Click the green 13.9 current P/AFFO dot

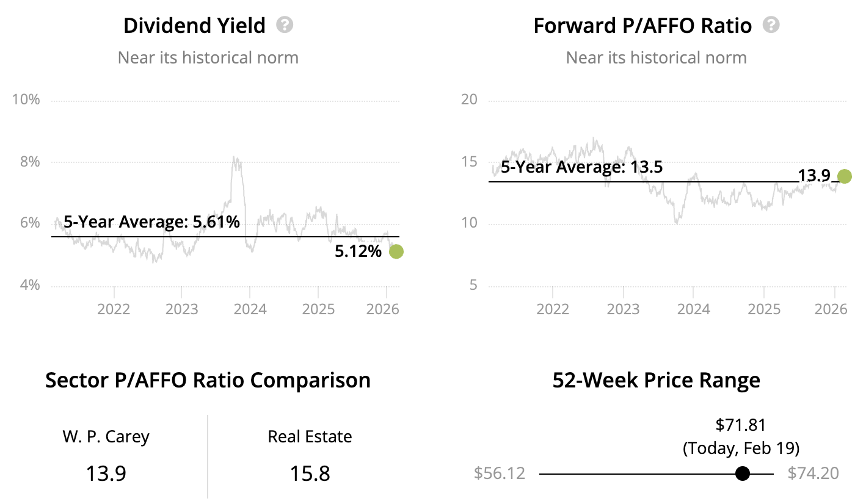click(x=845, y=176)
